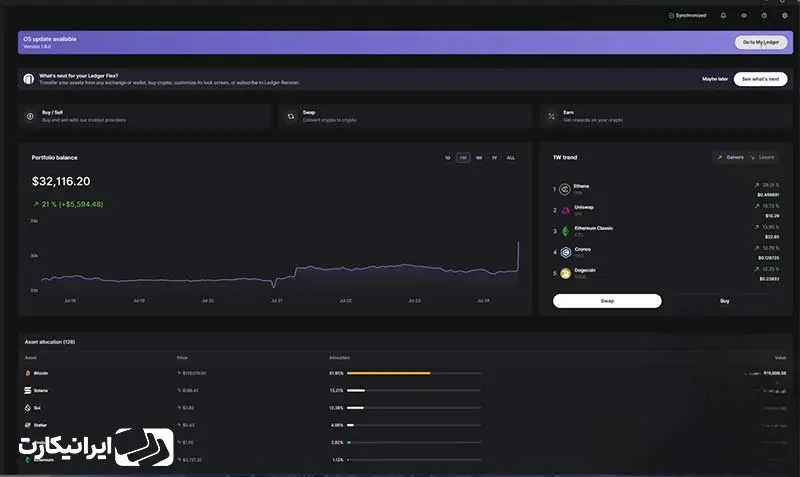Open Bitcoin row in asset allocation
This screenshot has height=477, width=800.
[406, 373]
